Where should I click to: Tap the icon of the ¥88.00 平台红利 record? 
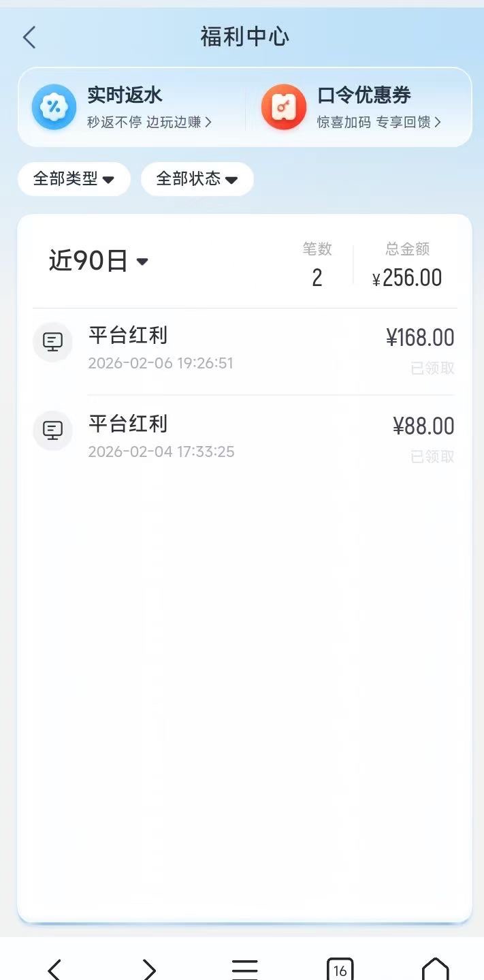tap(52, 430)
